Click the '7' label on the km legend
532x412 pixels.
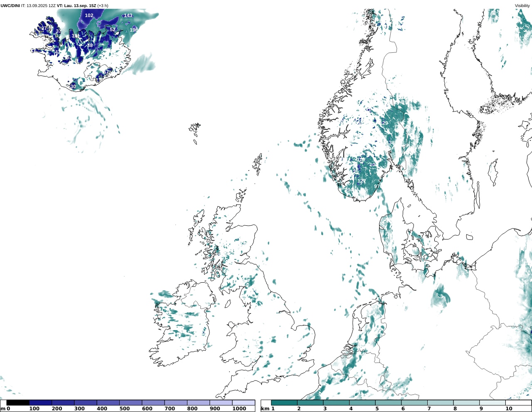coord(429,409)
